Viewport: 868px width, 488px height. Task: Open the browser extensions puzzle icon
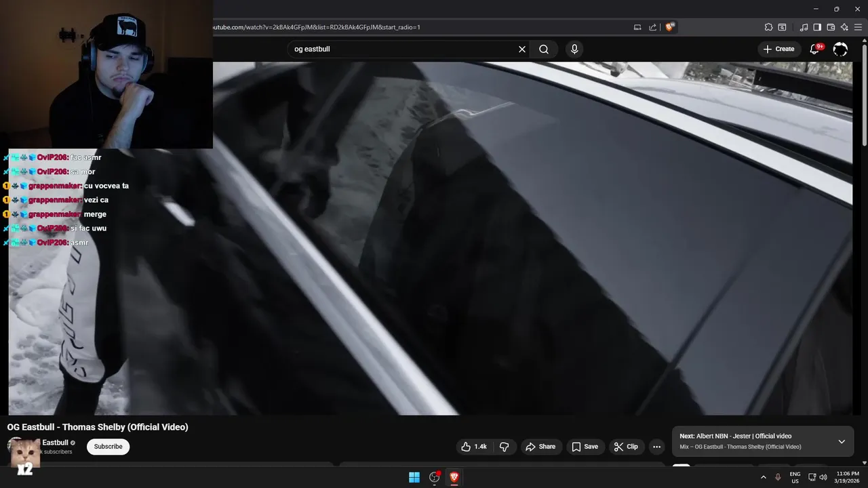768,27
